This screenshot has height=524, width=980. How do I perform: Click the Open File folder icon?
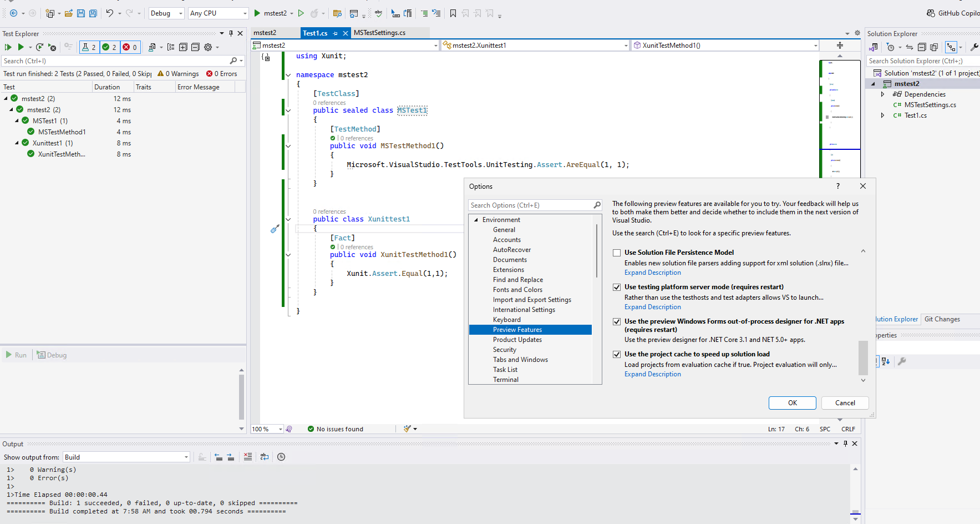coord(69,13)
